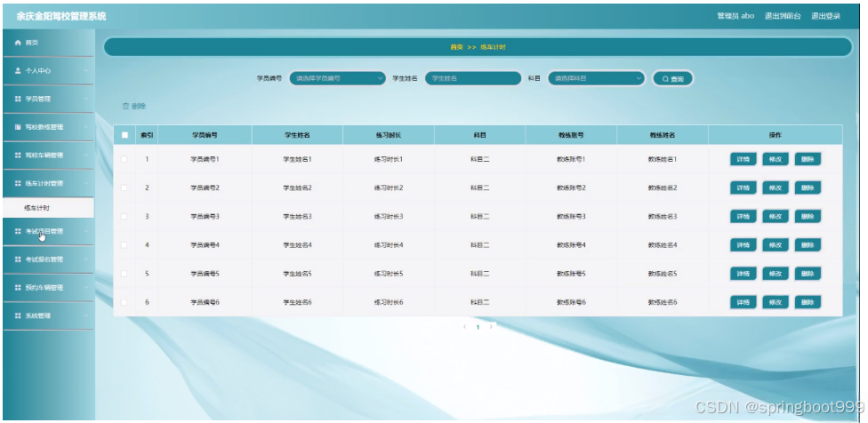
Task: Click 详情 button for row 6
Action: coord(743,302)
